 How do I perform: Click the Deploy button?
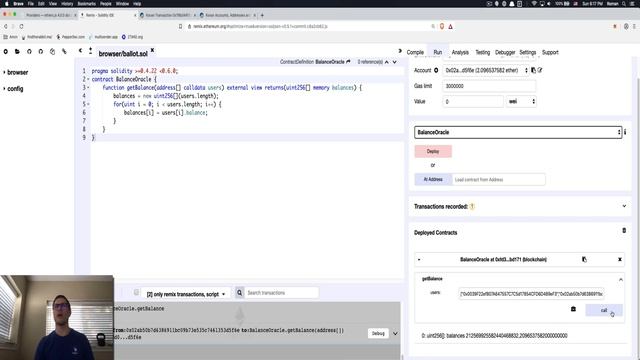click(433, 151)
